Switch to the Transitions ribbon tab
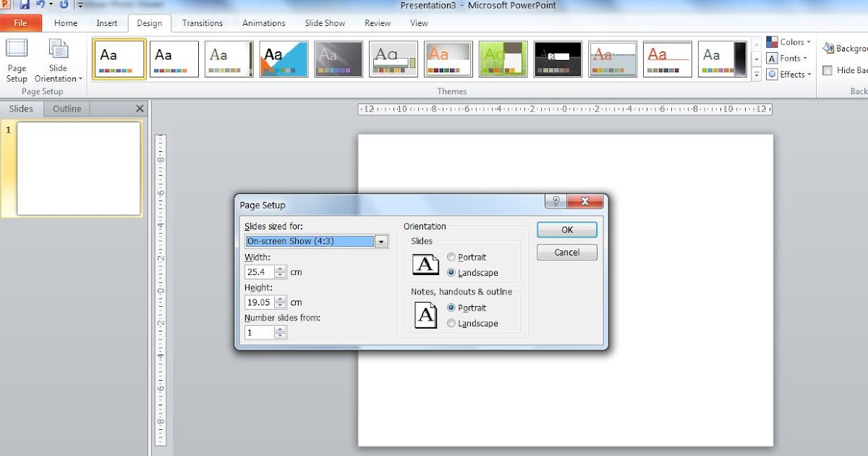 [x=202, y=22]
